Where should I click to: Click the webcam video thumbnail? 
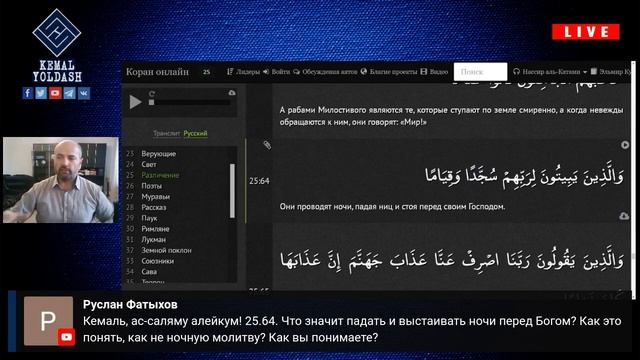(x=60, y=180)
